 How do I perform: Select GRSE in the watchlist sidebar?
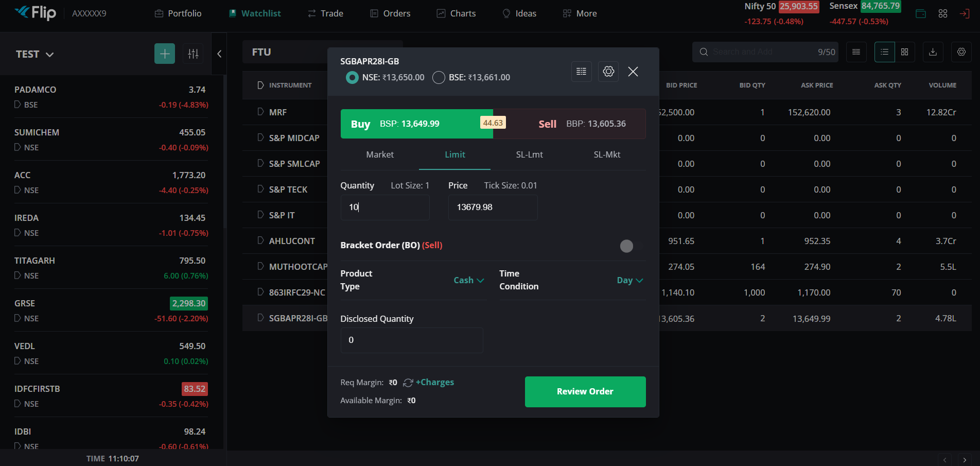coord(111,310)
